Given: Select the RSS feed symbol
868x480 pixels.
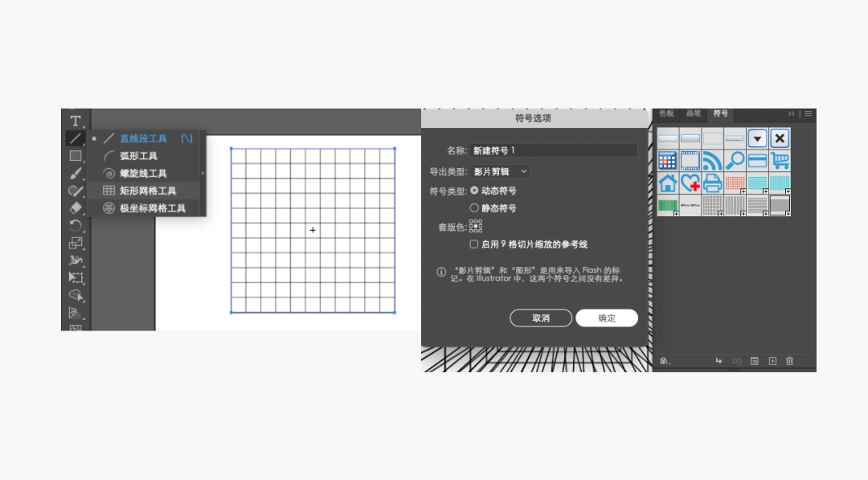Looking at the screenshot, I should click(x=712, y=161).
